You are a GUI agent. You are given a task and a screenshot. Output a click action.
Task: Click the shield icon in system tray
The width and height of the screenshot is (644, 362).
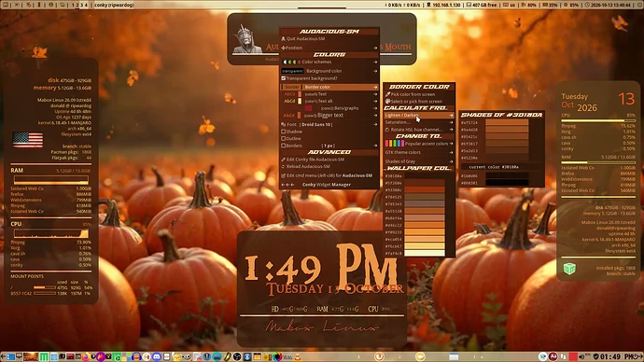pos(596,356)
